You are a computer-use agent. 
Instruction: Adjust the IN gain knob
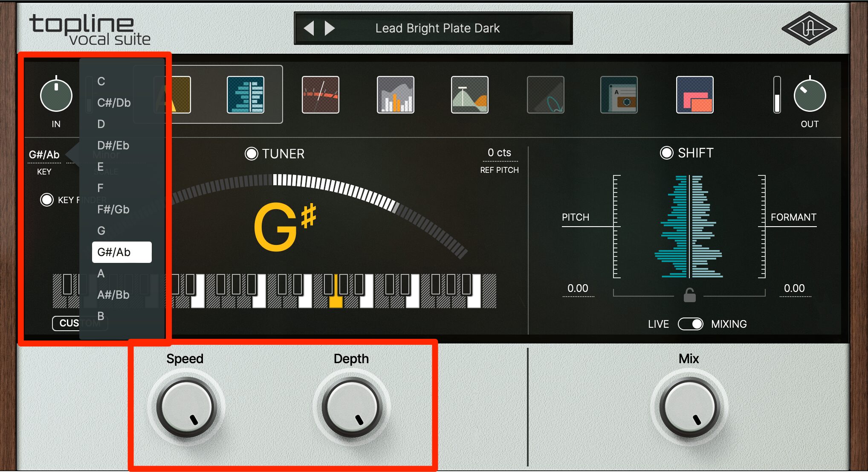tap(56, 95)
